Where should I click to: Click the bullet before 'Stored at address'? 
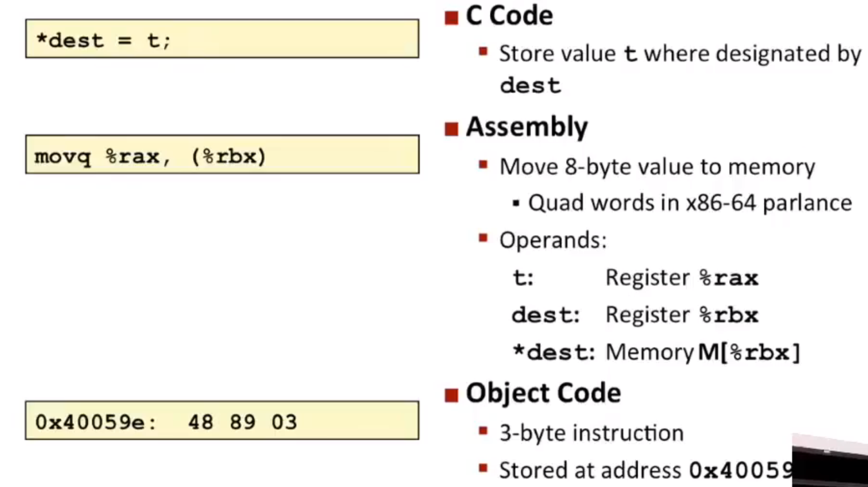tap(484, 468)
